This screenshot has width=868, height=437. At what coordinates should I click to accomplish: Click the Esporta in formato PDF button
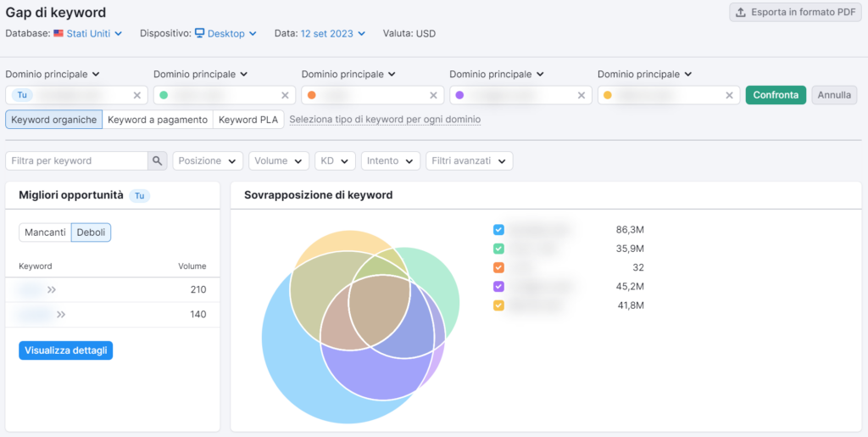click(795, 12)
